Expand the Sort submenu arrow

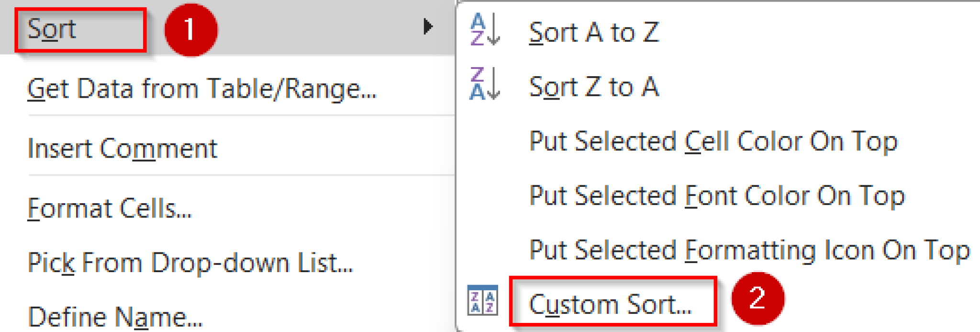(x=428, y=27)
